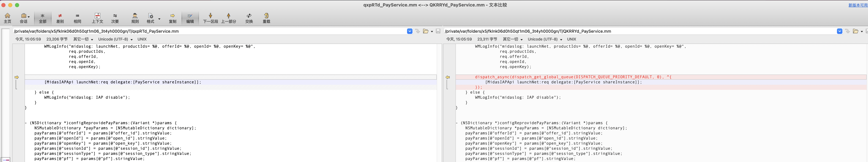Reload files with the 重载 icon
Image resolution: width=868 pixels, height=162 pixels.
tap(266, 18)
